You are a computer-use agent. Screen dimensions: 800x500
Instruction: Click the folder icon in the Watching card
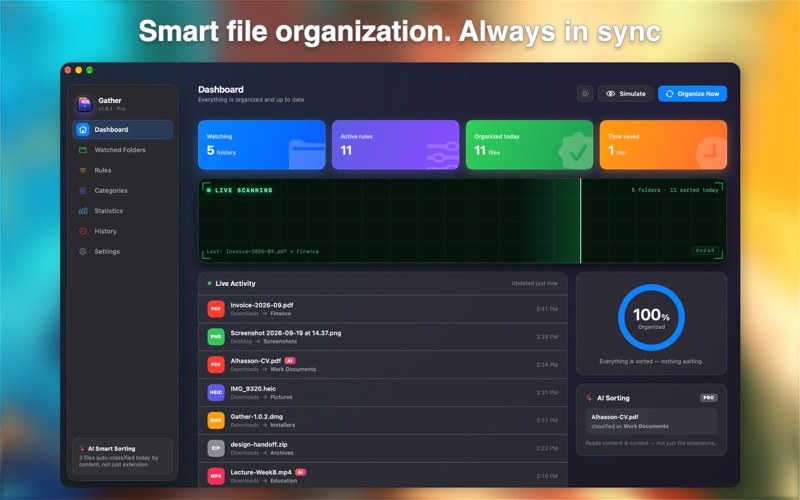coord(307,154)
